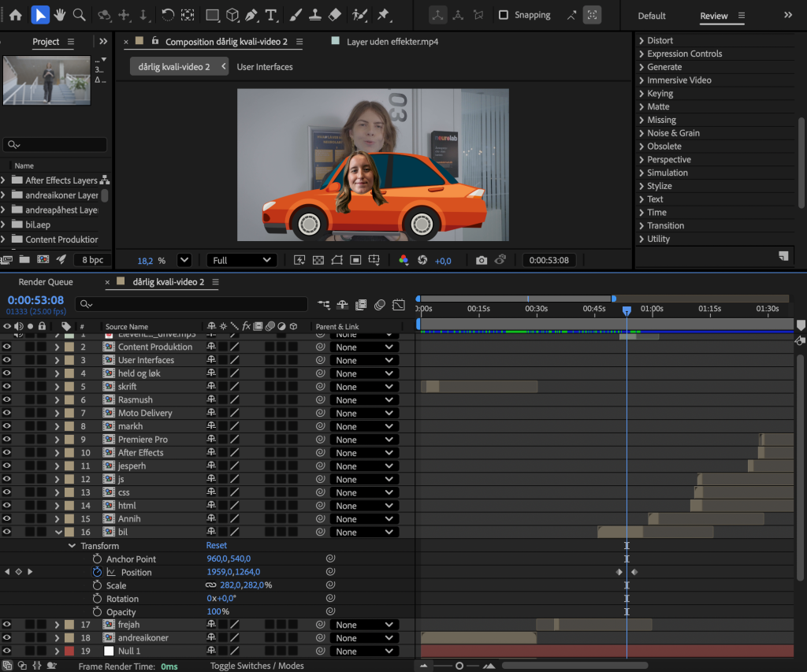Select the Zoom magnifier tool

point(80,15)
